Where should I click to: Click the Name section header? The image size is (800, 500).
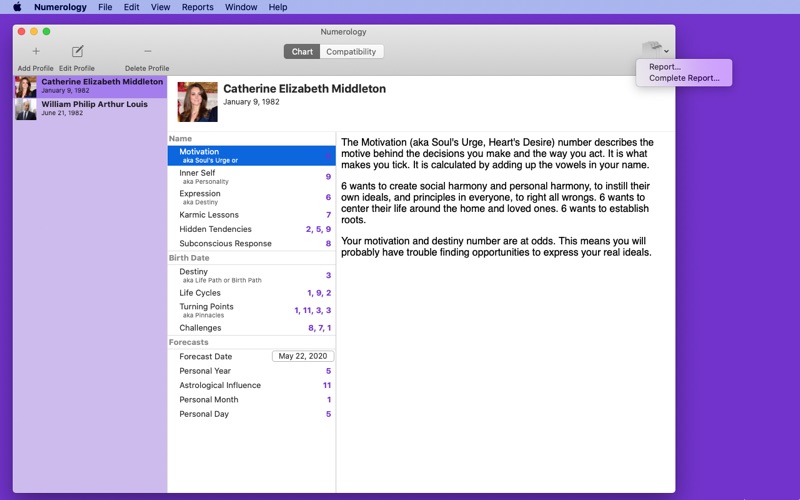pos(181,138)
